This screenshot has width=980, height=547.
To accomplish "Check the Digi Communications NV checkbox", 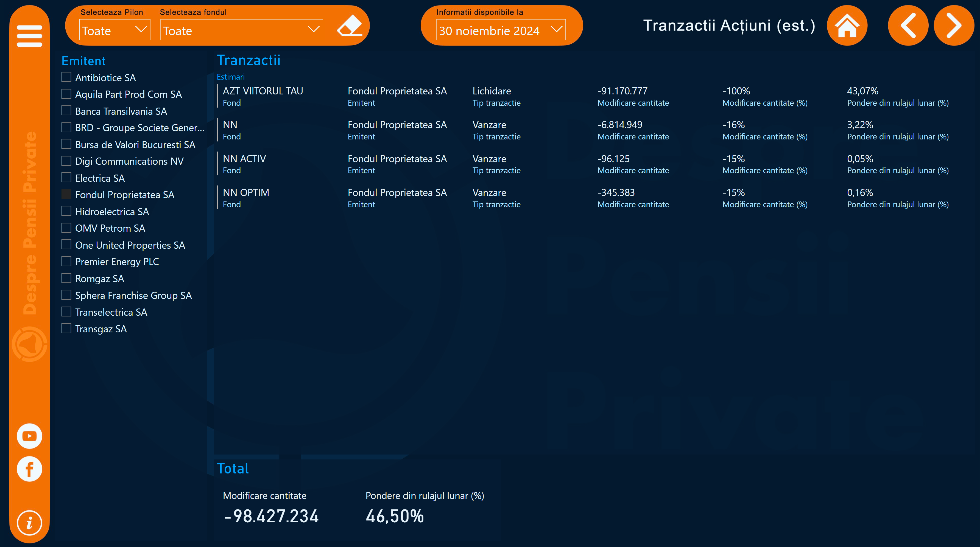I will [66, 161].
